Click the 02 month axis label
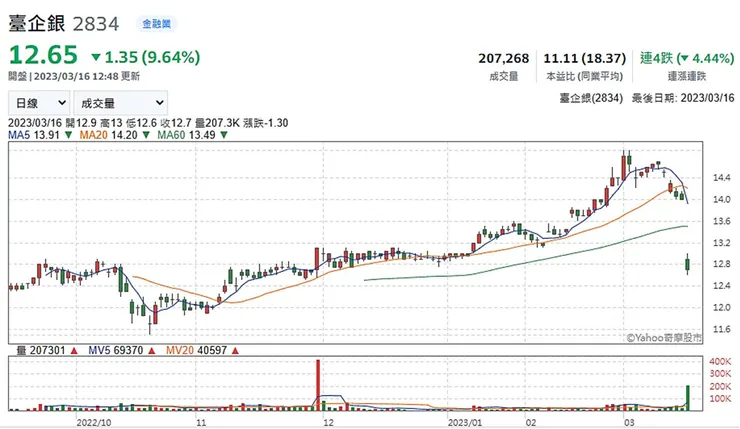This screenshot has height=429, width=740. pos(531,422)
